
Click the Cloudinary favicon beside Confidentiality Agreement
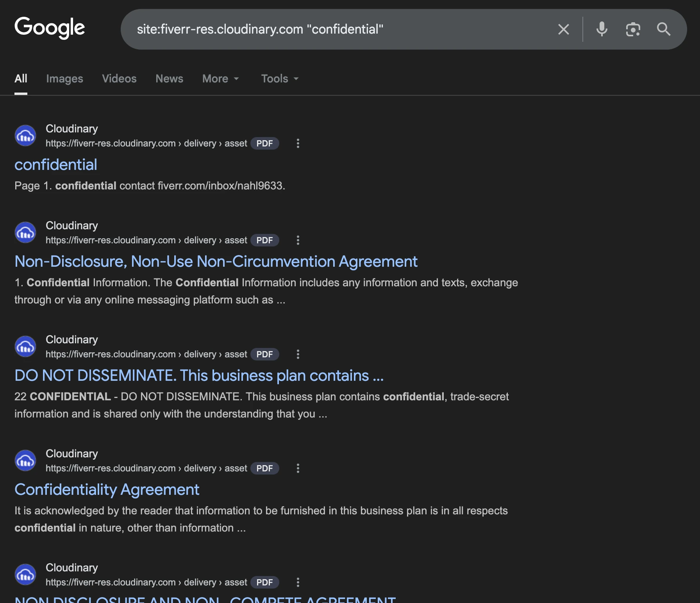click(x=25, y=460)
